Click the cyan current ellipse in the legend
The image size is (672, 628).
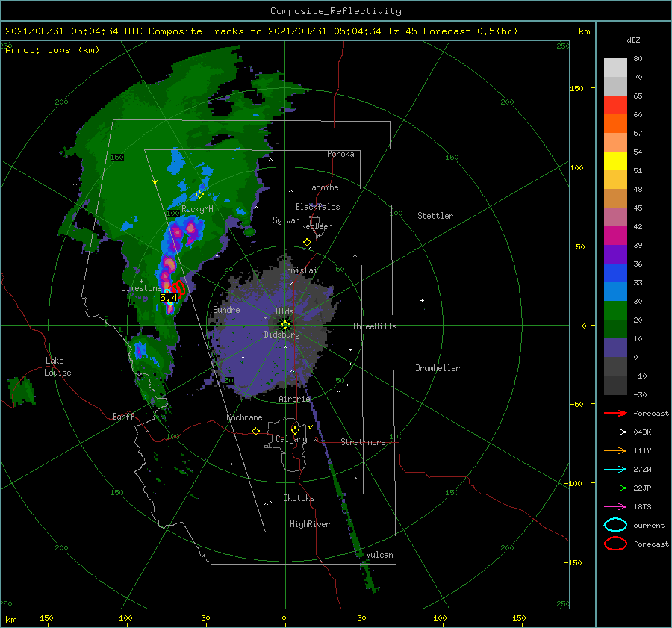click(x=615, y=525)
